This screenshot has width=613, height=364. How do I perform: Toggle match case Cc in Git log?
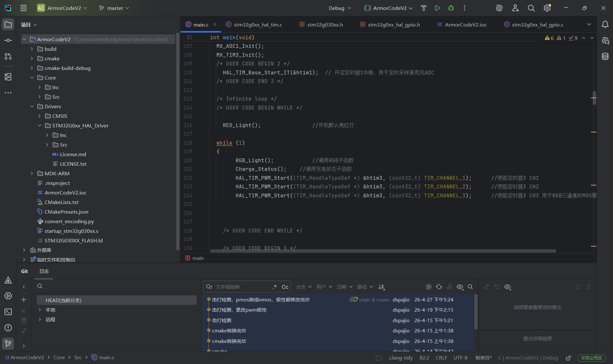pyautogui.click(x=285, y=287)
